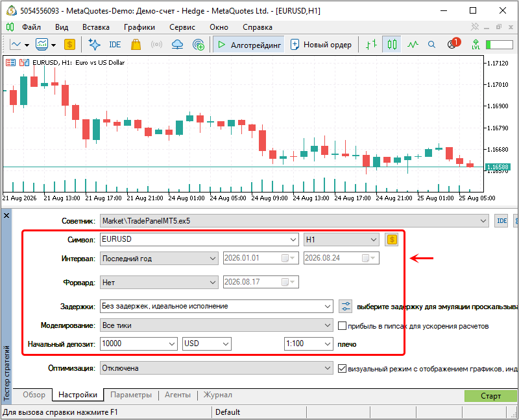Switch to the Обзор tab
519x420 pixels.
[34, 395]
